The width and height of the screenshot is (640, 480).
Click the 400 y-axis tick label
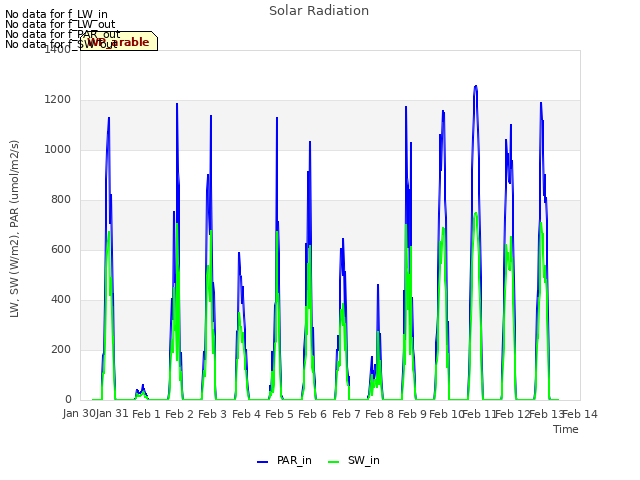tap(61, 300)
